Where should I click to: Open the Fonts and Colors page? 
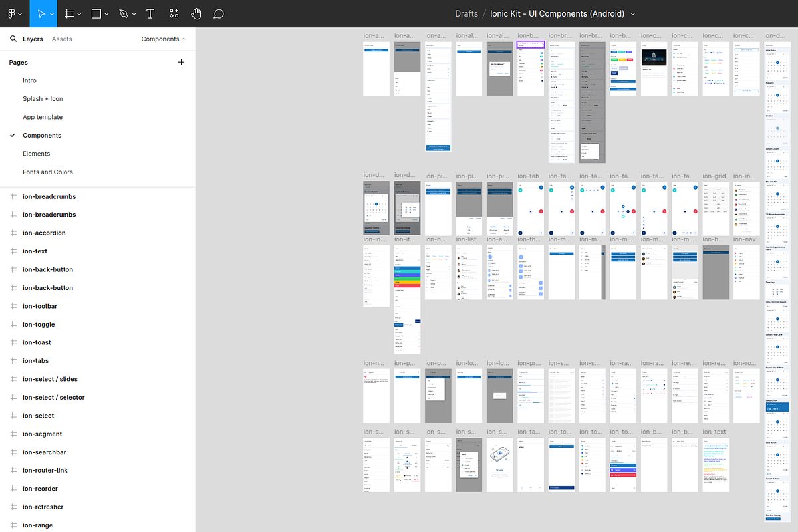tap(48, 172)
